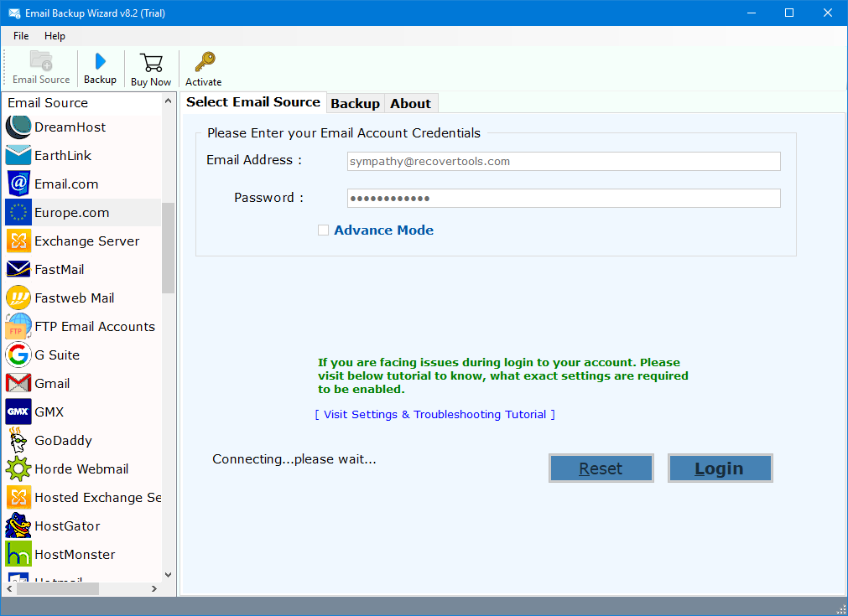Click the horizontal scrollbar thumb in source list
The width and height of the screenshot is (848, 616).
coord(58,588)
